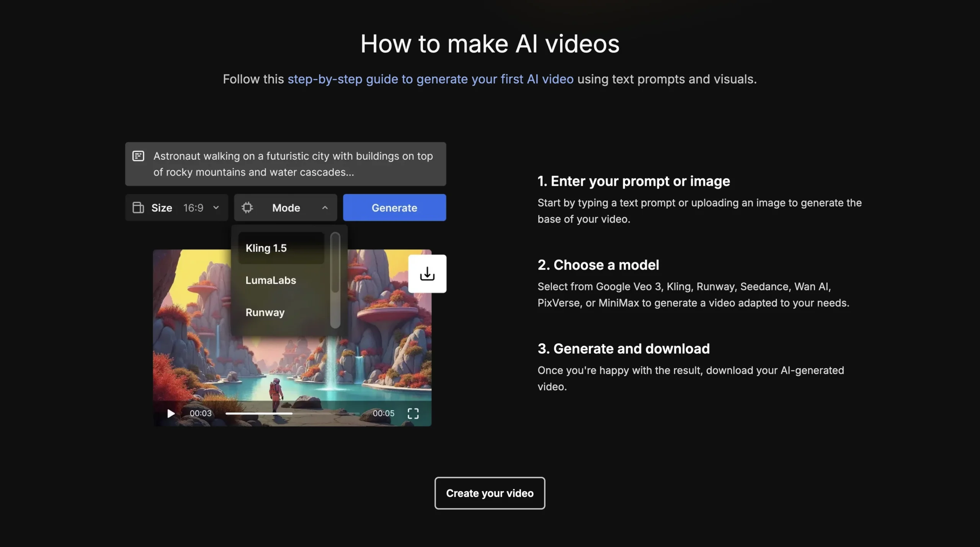Click the Size control label
This screenshot has width=980, height=547.
click(x=162, y=208)
